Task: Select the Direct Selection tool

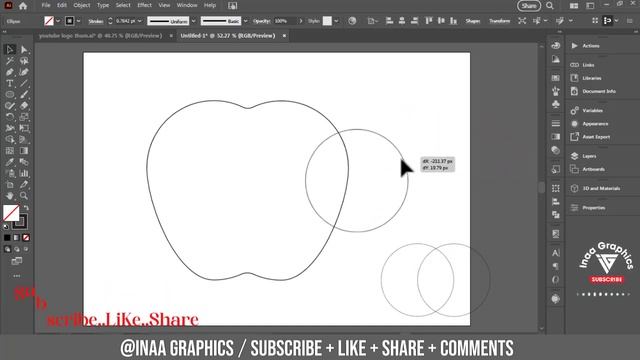Action: [x=24, y=49]
